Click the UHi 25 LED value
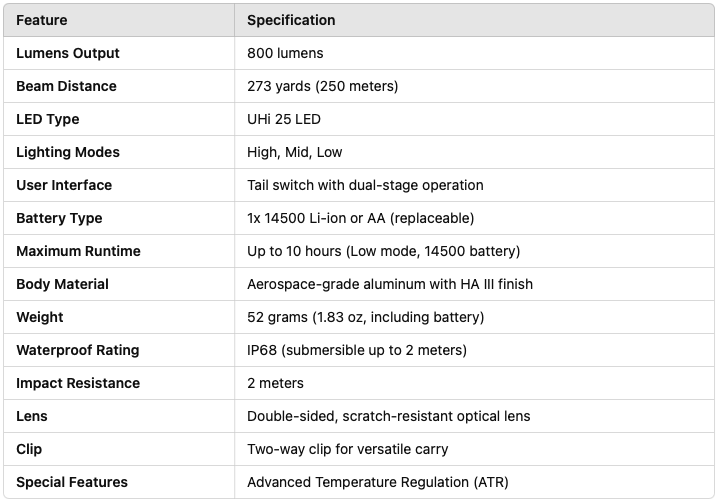 coord(284,119)
